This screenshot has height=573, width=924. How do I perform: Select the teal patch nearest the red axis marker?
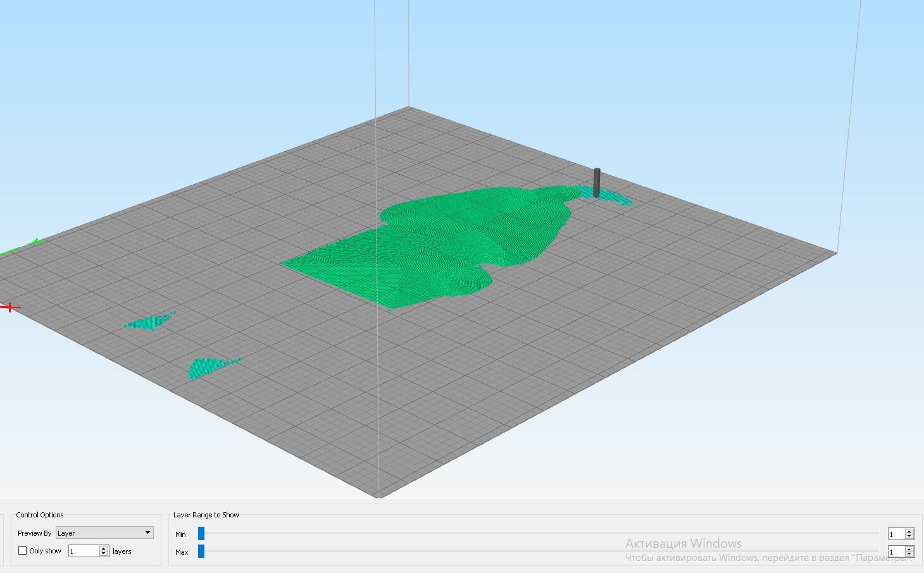point(149,321)
